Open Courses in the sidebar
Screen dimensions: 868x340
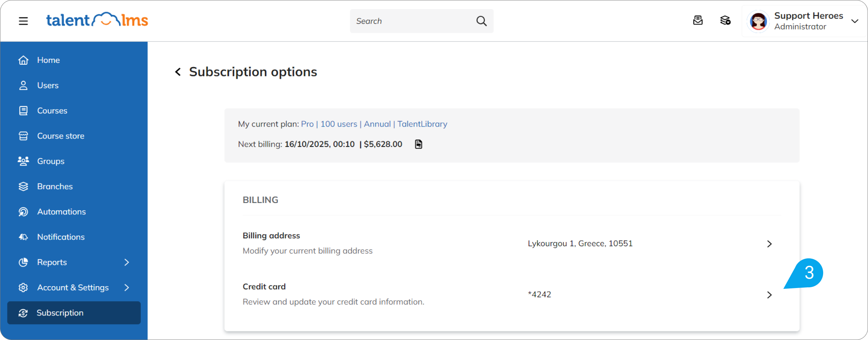74,111
